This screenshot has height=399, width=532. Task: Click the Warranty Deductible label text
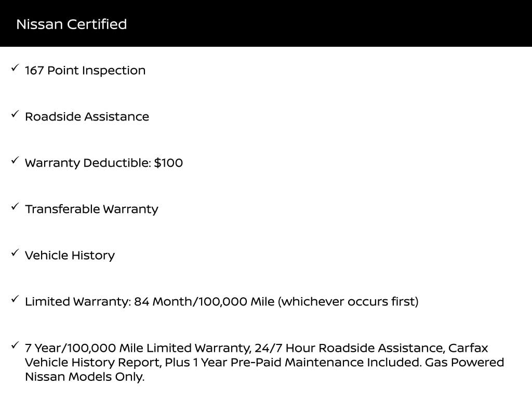point(88,163)
